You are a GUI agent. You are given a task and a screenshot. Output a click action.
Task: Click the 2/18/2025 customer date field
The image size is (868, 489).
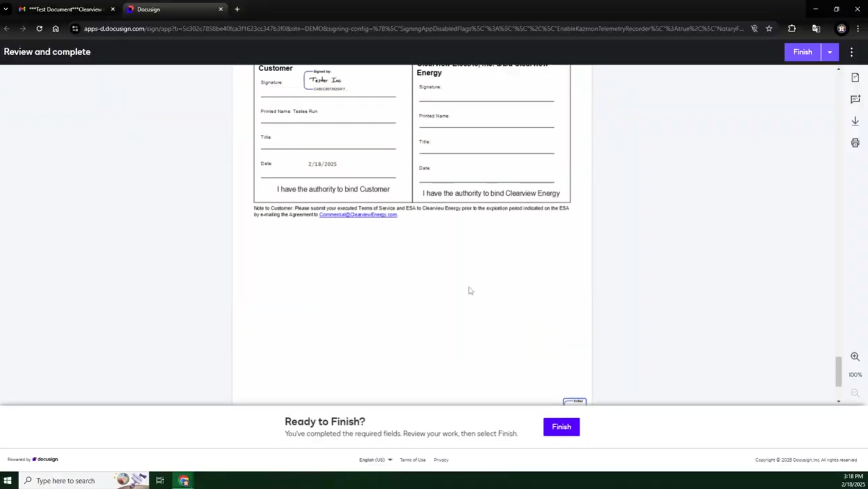[322, 164]
